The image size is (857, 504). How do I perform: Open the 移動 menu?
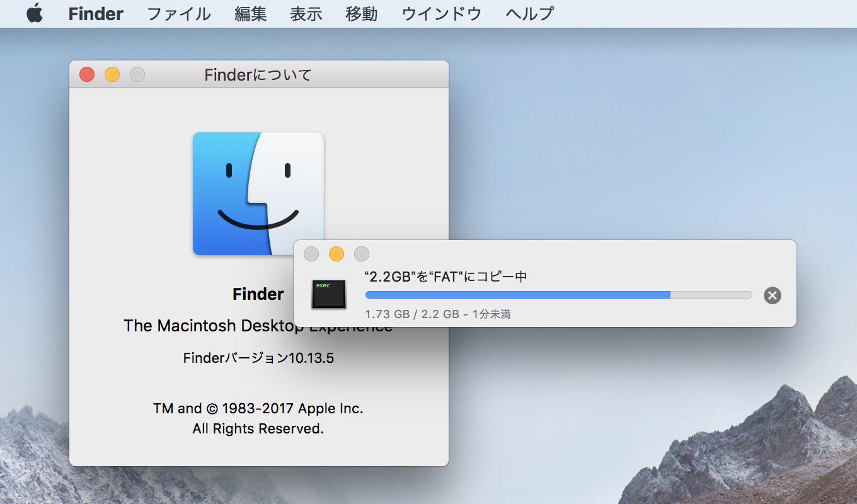(362, 14)
